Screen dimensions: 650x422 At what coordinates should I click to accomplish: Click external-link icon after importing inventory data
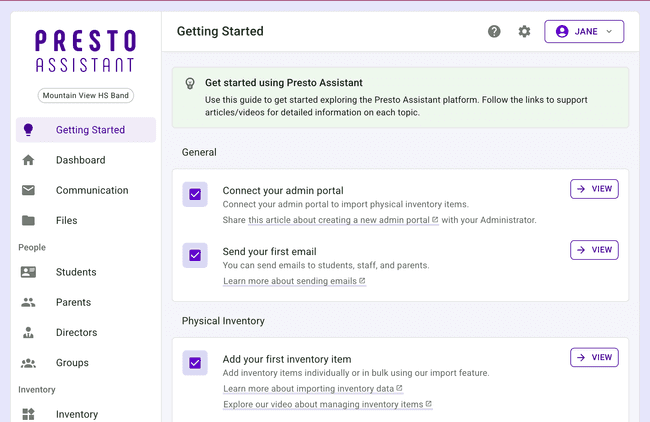coord(399,388)
